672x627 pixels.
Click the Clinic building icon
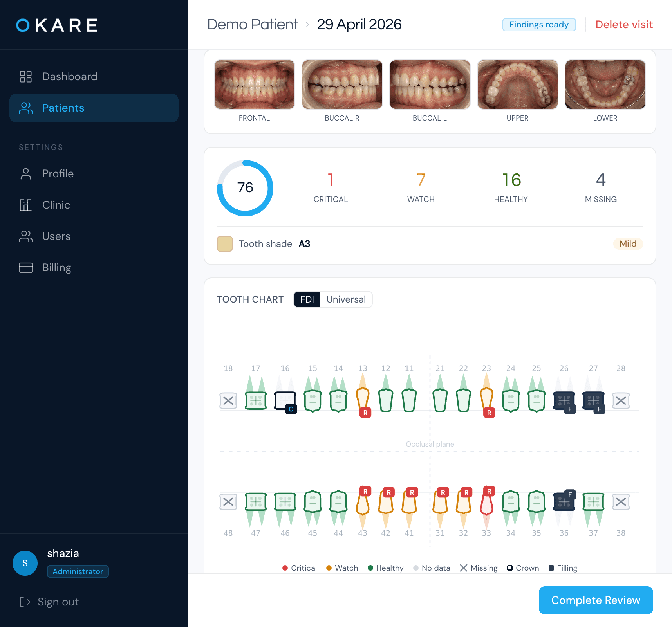tap(26, 205)
